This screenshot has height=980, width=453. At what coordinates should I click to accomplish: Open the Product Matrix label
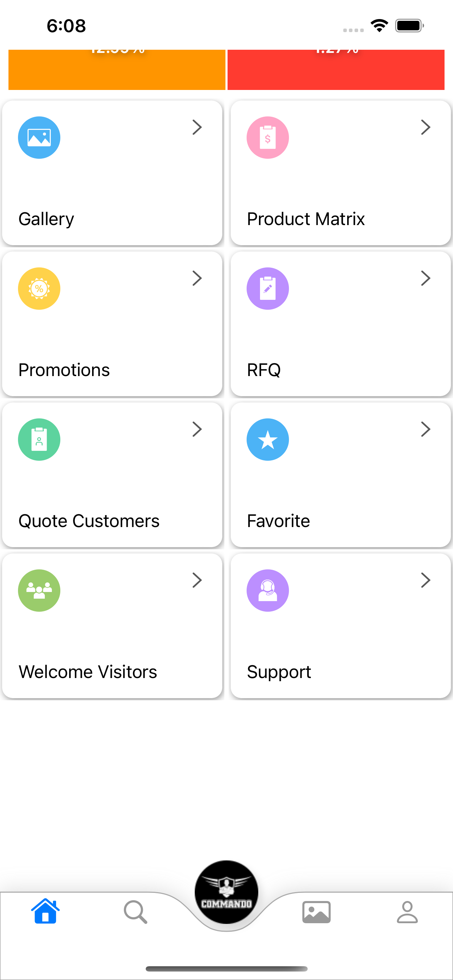[x=306, y=219]
